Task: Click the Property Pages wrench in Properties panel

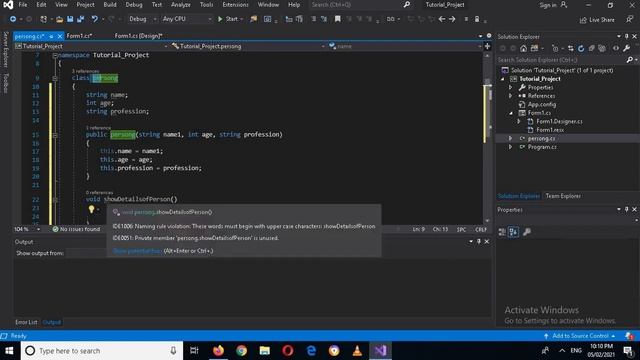Action: pyautogui.click(x=527, y=232)
